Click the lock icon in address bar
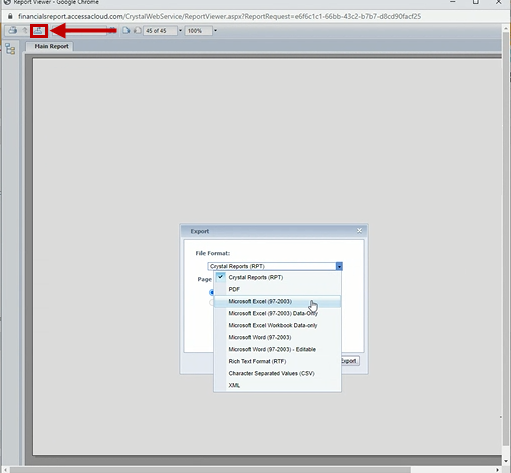Viewport: 511px width, 473px height. point(10,16)
